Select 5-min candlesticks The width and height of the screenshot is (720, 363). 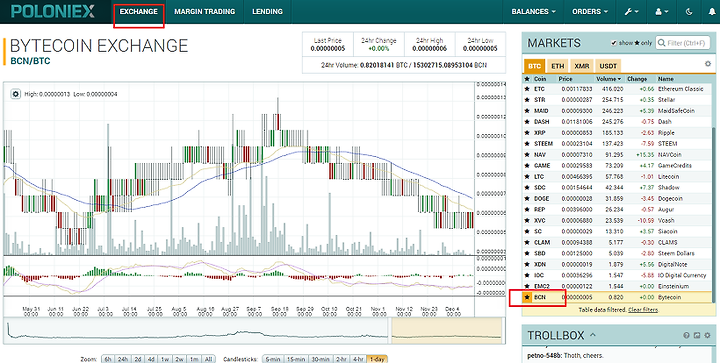pos(272,359)
